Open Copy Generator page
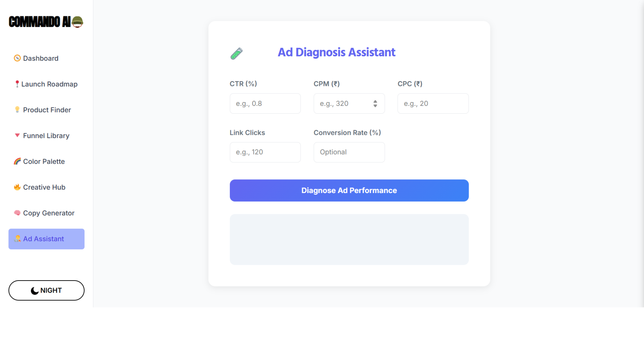The height and width of the screenshot is (362, 644). (49, 213)
